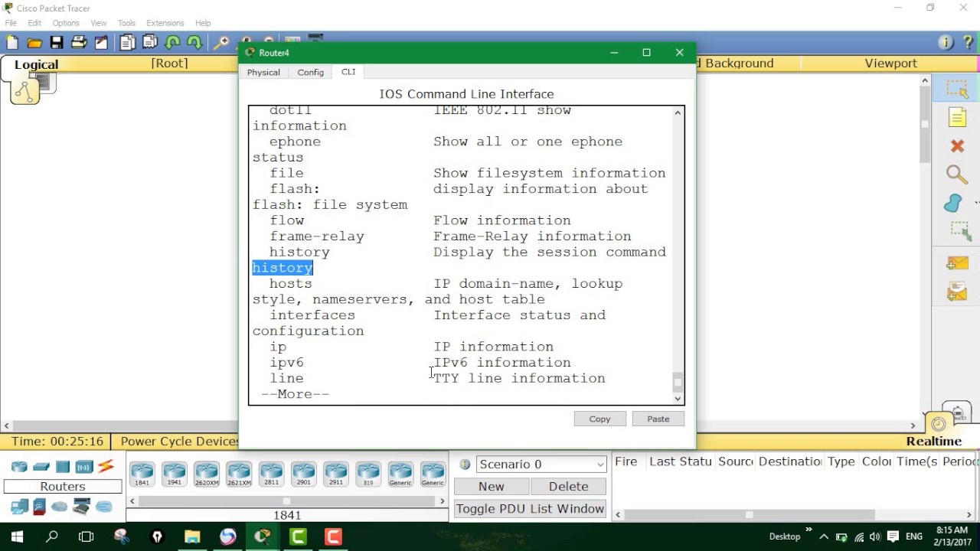Open the Edit menu
The image size is (980, 551).
(x=34, y=23)
